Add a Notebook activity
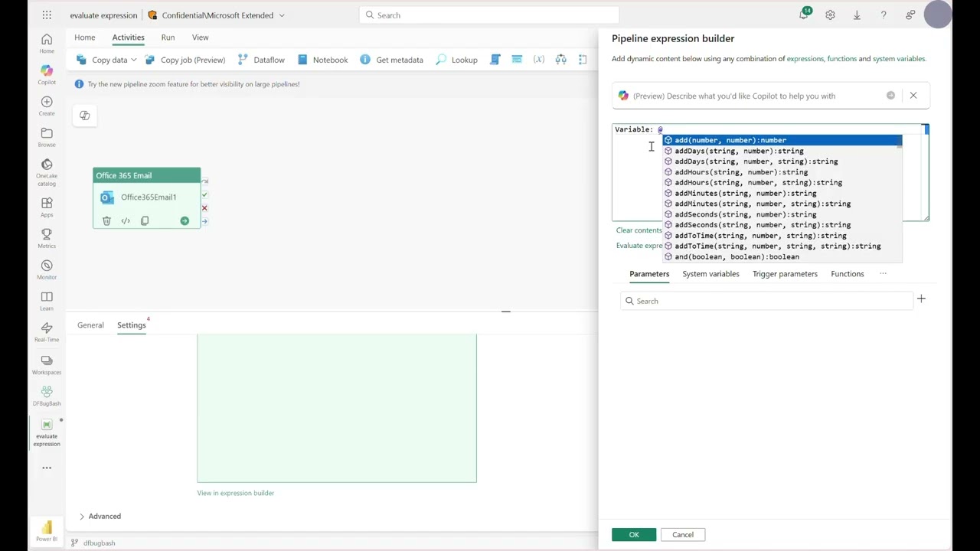The height and width of the screenshot is (551, 980). [x=322, y=60]
